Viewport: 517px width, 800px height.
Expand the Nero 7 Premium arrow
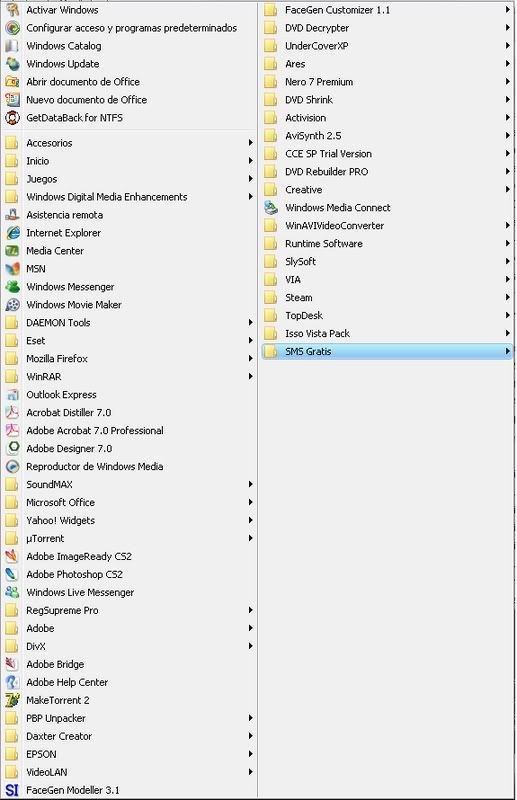(x=508, y=82)
